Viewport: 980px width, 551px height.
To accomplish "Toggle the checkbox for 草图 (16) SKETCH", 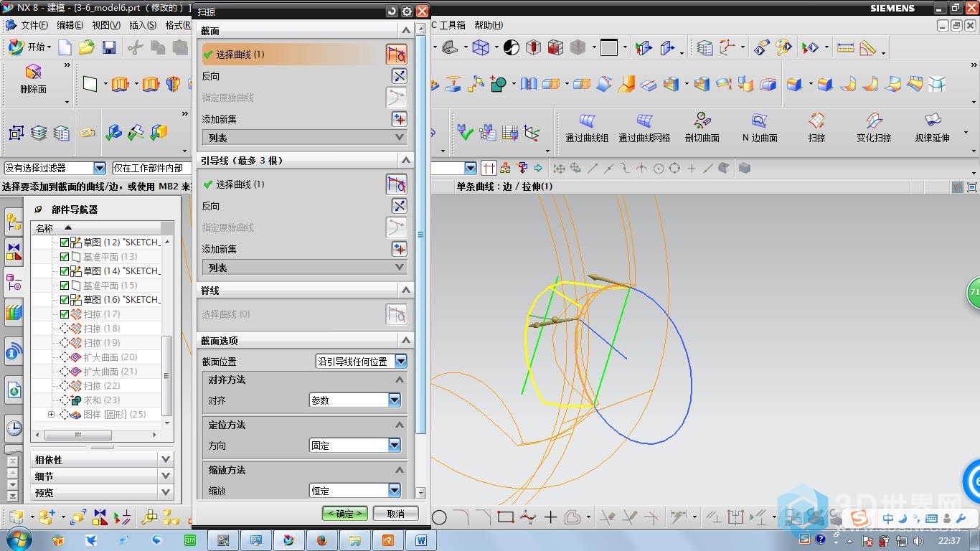I will coord(65,300).
